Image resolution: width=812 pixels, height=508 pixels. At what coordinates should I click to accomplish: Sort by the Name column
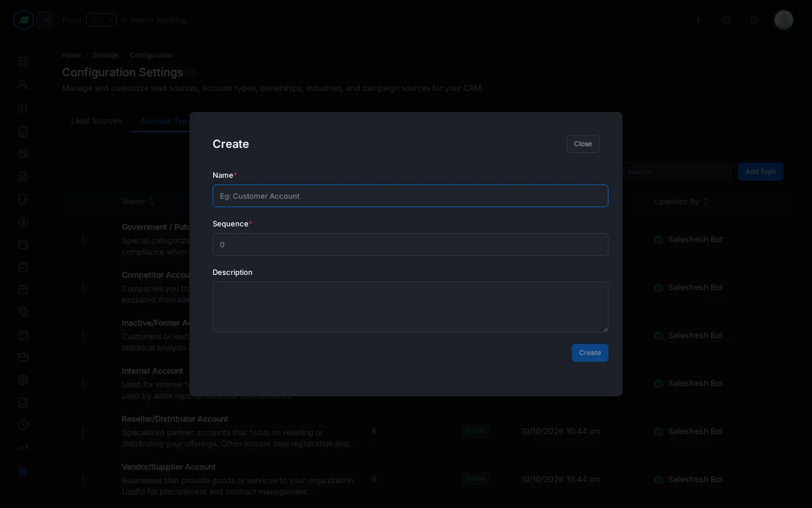[139, 202]
